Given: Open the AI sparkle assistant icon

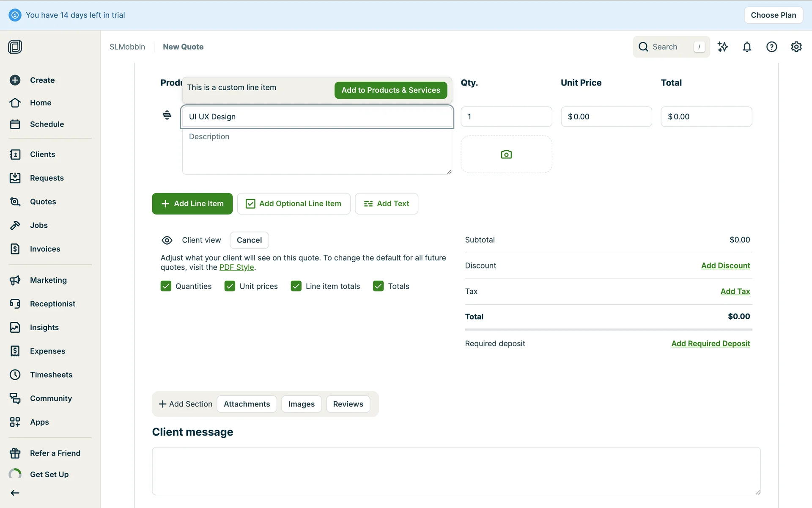Looking at the screenshot, I should click(722, 47).
